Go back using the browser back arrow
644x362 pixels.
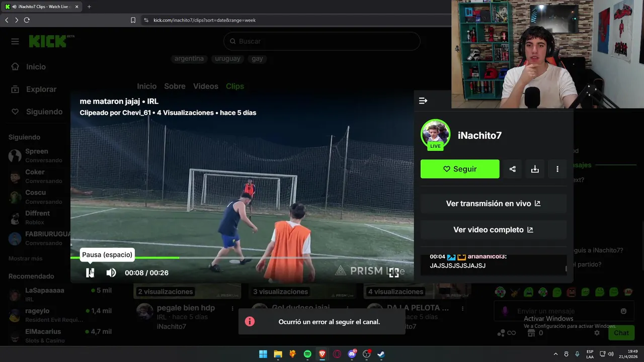7,20
